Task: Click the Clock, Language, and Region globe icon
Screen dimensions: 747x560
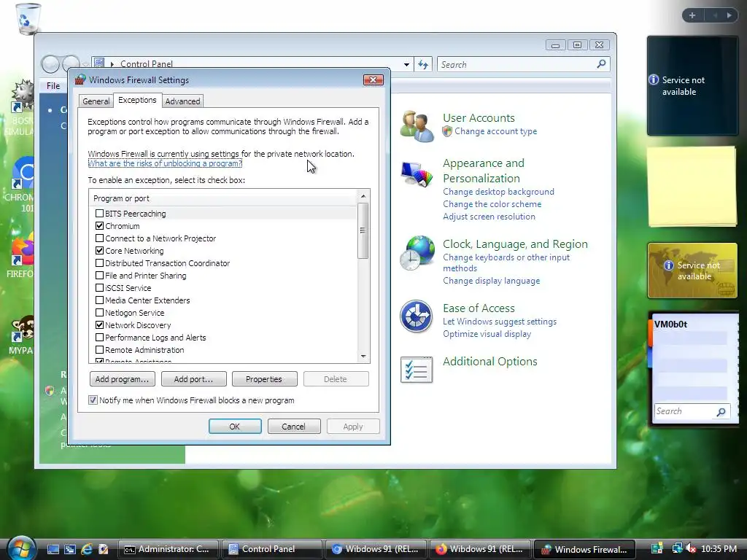Action: coord(417,253)
